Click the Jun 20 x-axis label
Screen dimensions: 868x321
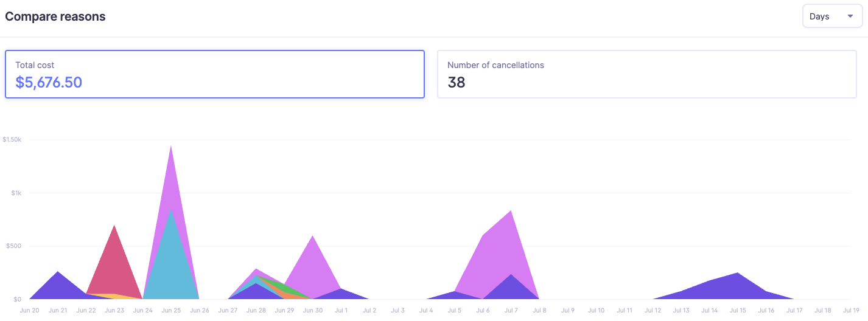(29, 310)
